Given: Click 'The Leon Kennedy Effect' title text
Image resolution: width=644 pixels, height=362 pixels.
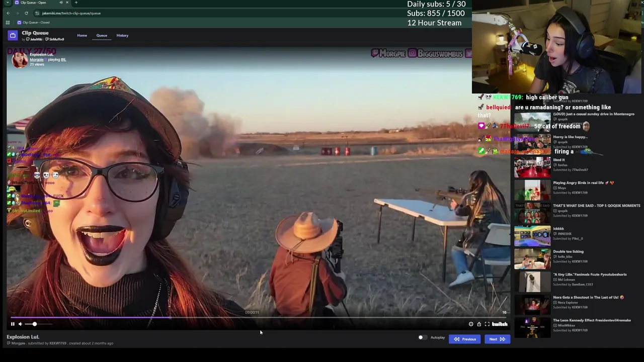Looking at the screenshot, I should (592, 320).
